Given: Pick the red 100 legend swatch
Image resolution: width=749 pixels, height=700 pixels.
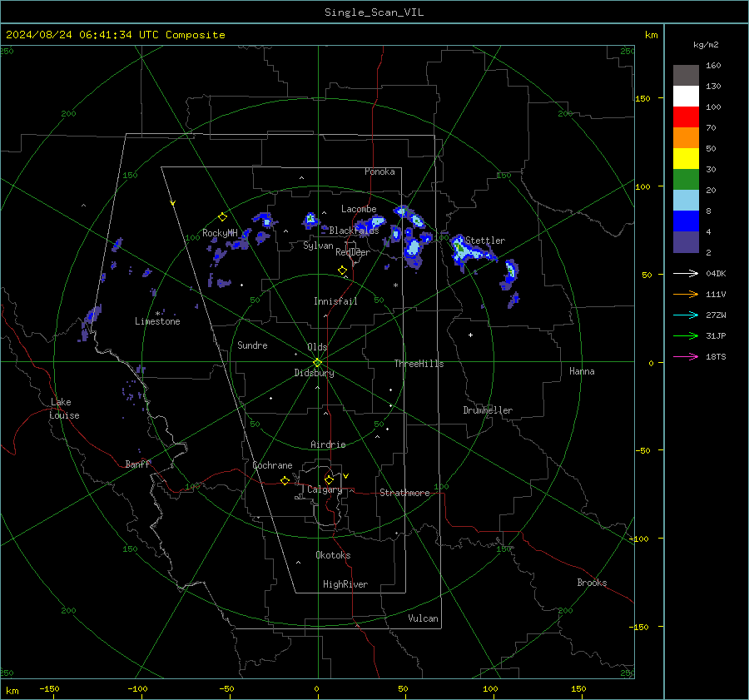Looking at the screenshot, I should click(686, 117).
